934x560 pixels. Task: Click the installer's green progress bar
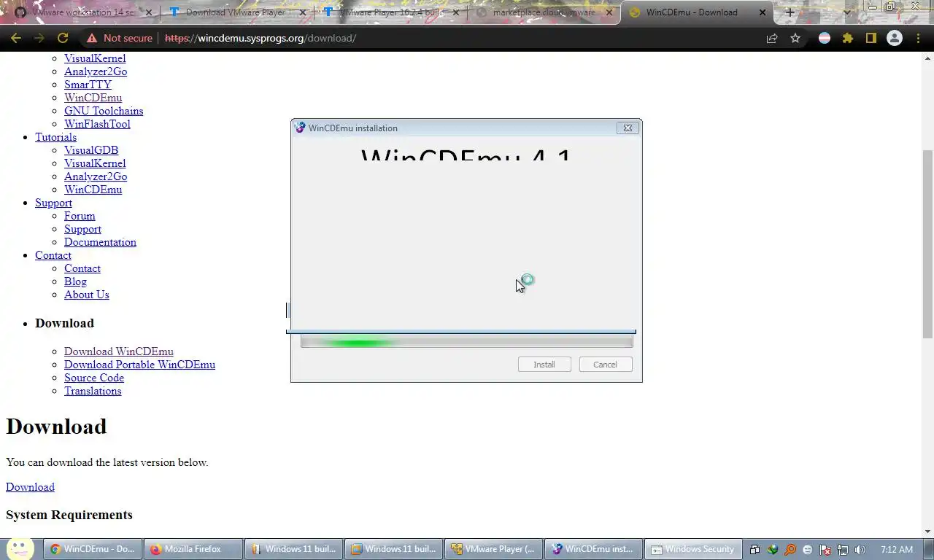467,342
